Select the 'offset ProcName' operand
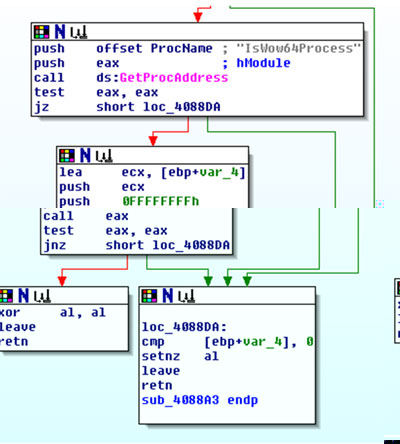 point(154,49)
